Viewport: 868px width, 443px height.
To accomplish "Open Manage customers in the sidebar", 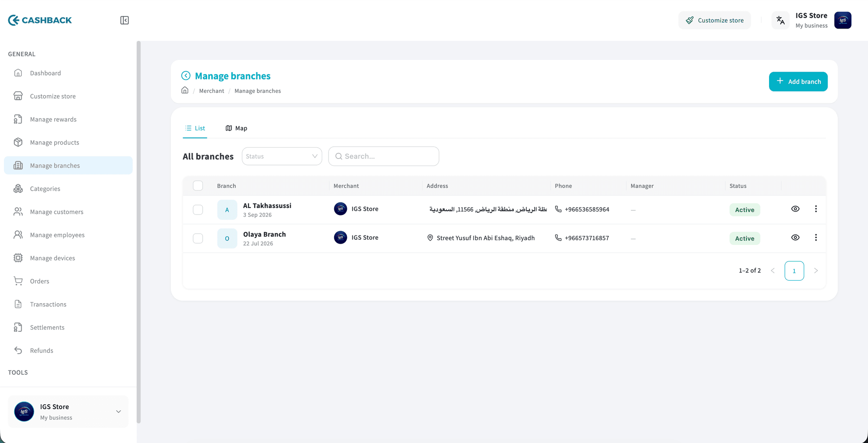I will click(68, 212).
